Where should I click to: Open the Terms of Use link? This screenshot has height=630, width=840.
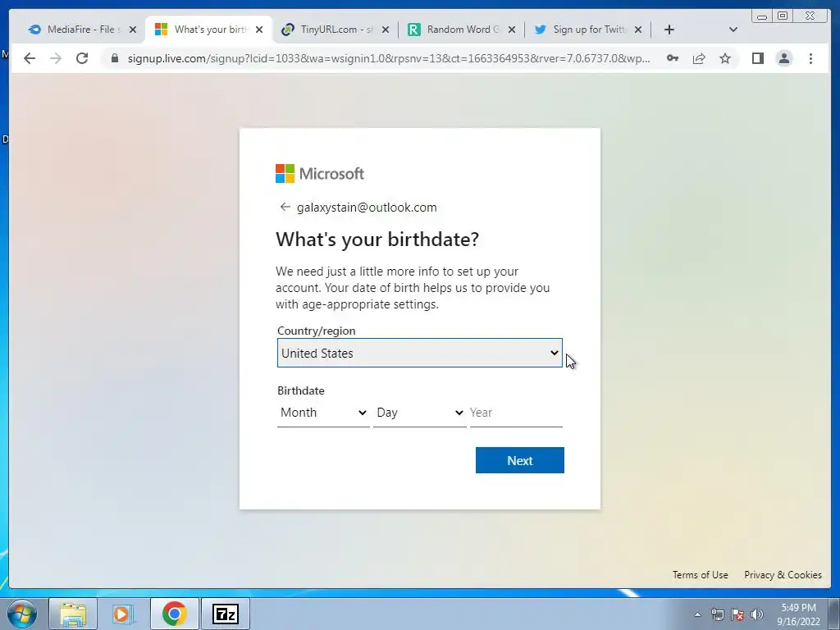701,575
